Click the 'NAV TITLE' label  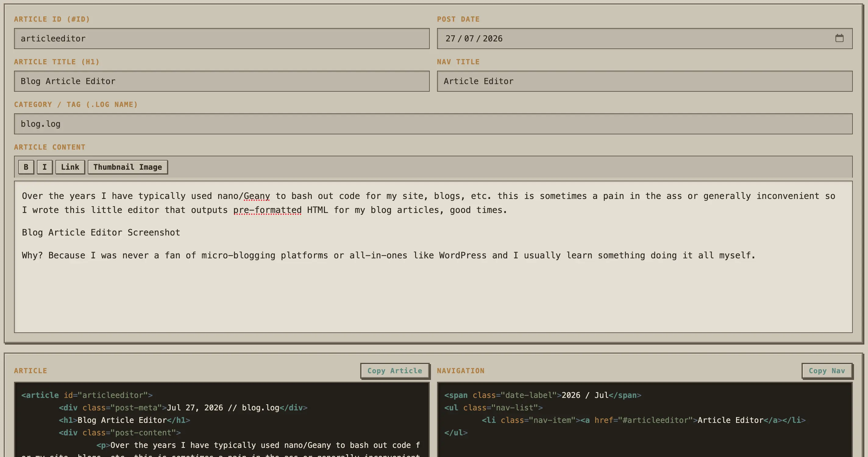coord(458,62)
